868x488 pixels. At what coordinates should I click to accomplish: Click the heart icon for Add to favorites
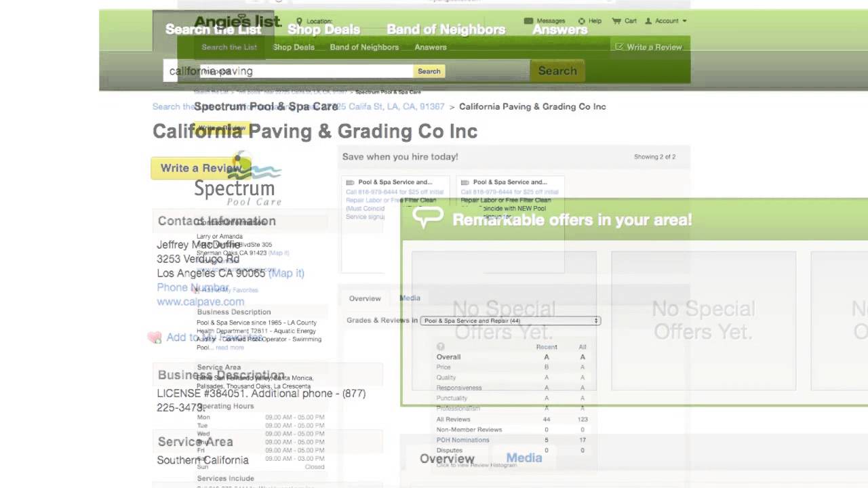click(155, 338)
